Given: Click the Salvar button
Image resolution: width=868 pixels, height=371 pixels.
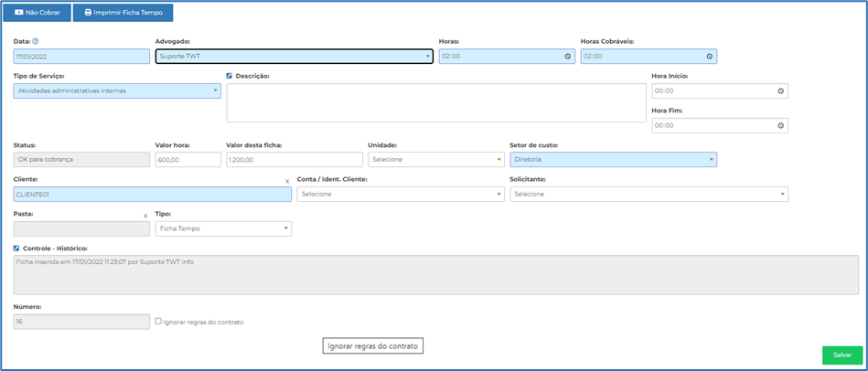Looking at the screenshot, I should pyautogui.click(x=842, y=355).
